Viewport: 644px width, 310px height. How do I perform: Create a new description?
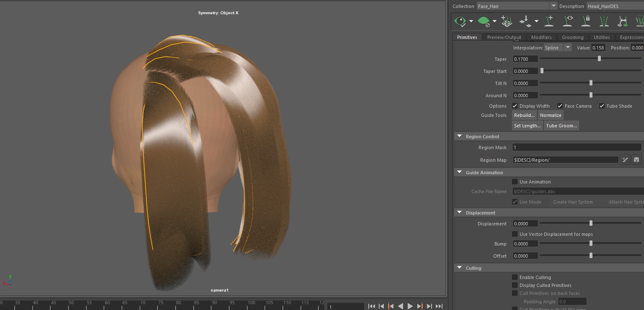click(507, 21)
